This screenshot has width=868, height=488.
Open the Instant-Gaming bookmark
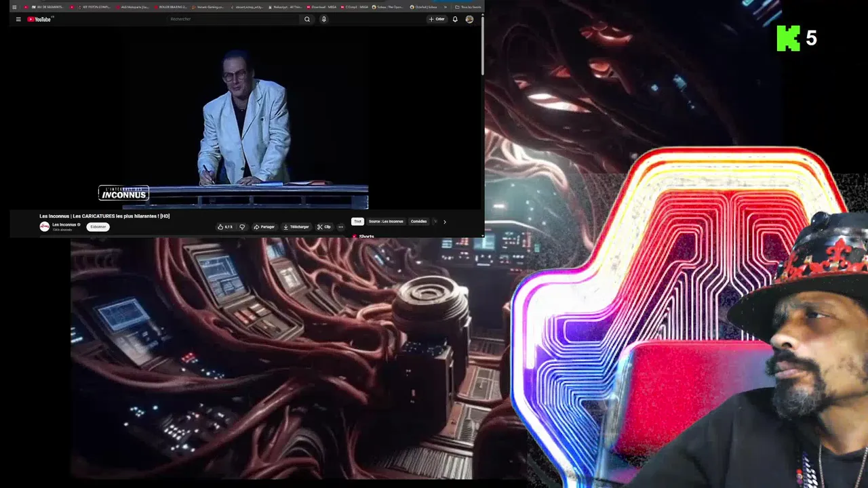(x=208, y=7)
